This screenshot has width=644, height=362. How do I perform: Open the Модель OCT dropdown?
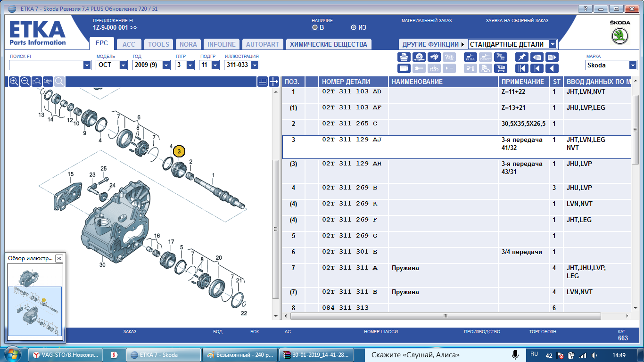click(x=123, y=65)
